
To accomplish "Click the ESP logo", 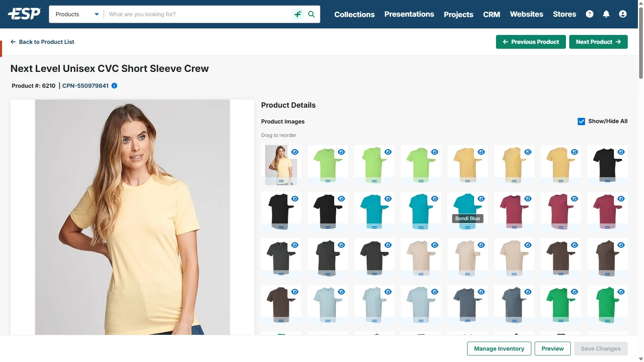I will (24, 14).
